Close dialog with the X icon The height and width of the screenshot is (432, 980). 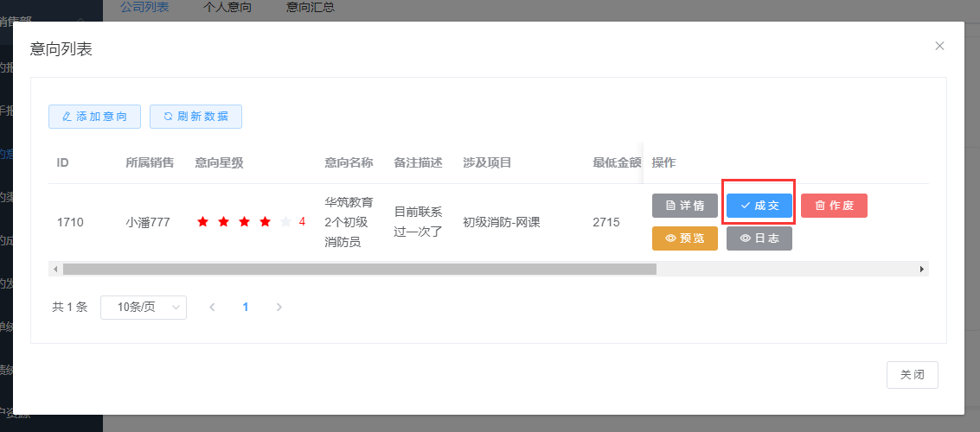coord(939,46)
